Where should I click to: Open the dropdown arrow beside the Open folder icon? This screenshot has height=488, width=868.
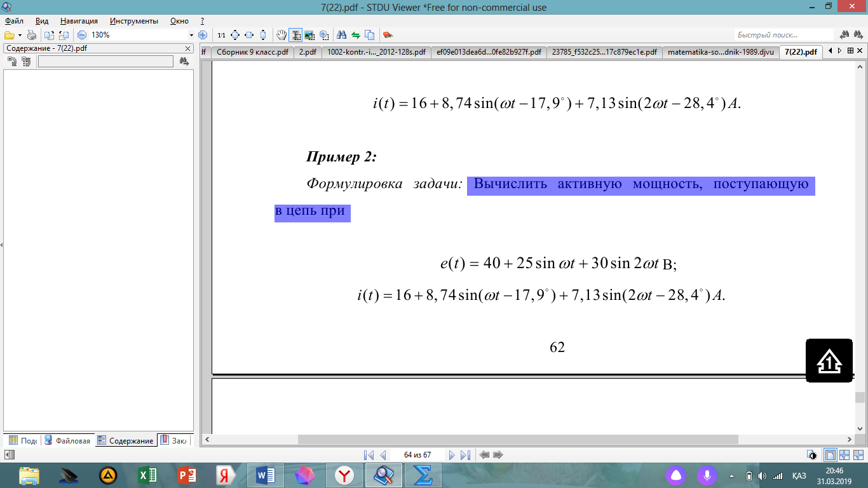pos(20,35)
